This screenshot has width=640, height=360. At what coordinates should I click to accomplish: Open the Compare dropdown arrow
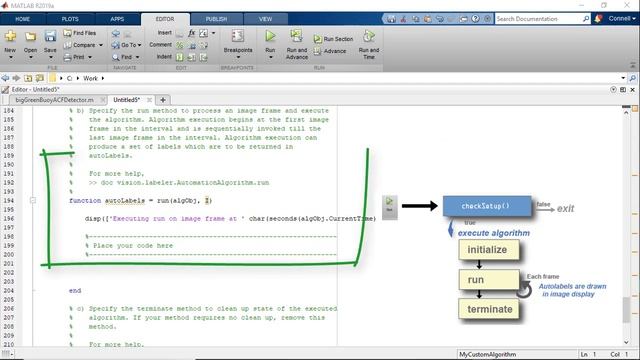tap(101, 45)
